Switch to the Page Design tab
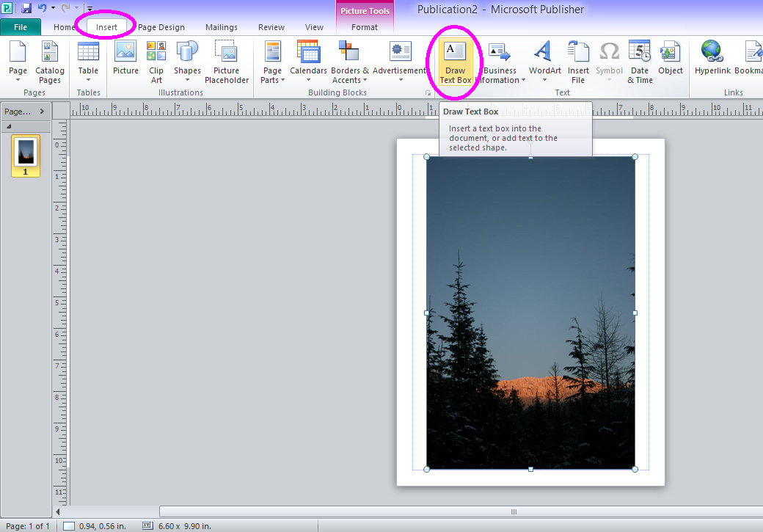Viewport: 763px width, 532px height. [x=161, y=27]
